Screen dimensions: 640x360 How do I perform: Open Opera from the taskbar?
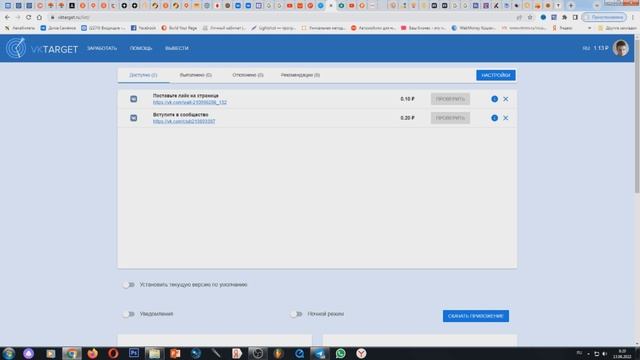[113, 353]
